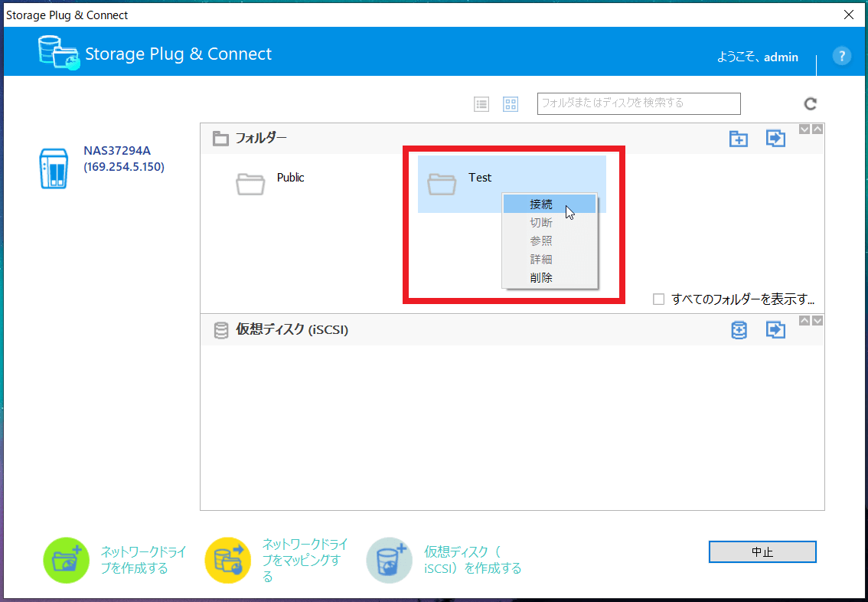Viewport: 868px width, 602px height.
Task: Click the create iSCSI virtual disk icon
Action: click(389, 560)
